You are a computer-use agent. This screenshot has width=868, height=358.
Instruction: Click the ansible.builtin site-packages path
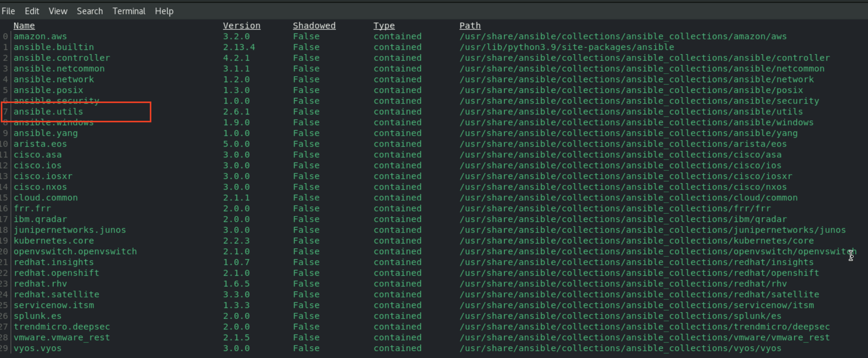pyautogui.click(x=566, y=47)
